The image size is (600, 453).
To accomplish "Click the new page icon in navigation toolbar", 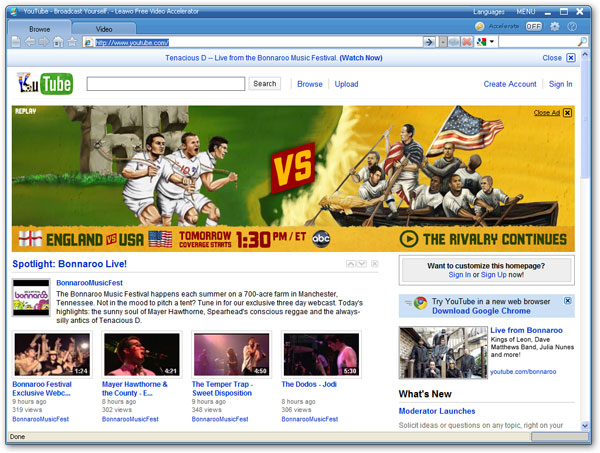I will pyautogui.click(x=16, y=41).
